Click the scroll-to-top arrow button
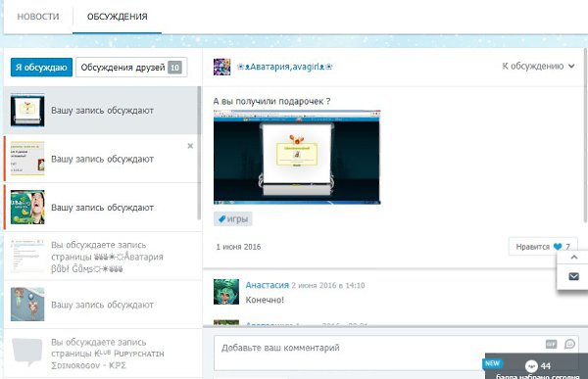 coord(573,258)
